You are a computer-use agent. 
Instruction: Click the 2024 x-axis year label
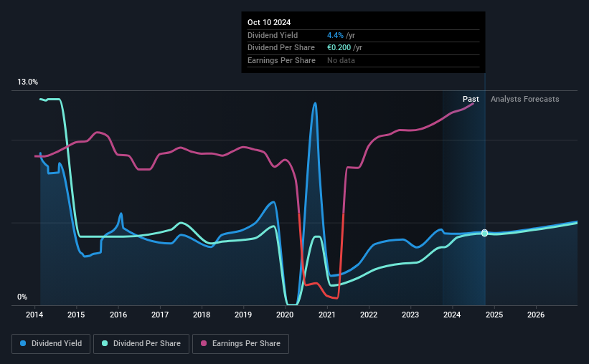tap(452, 315)
